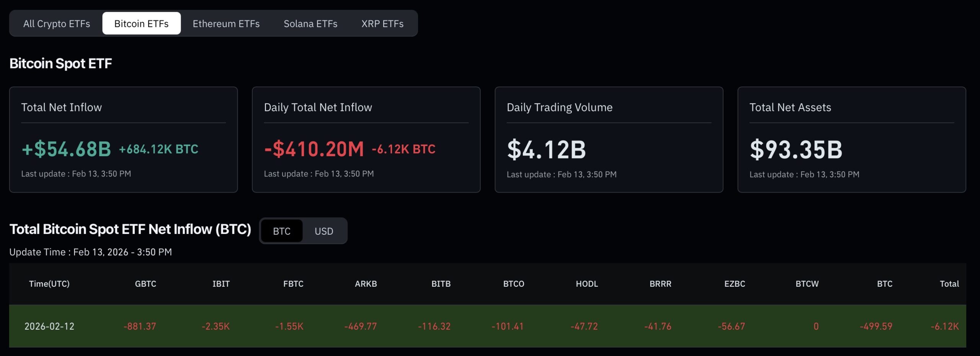Click the GBTC column header
980x356 pixels.
click(146, 284)
